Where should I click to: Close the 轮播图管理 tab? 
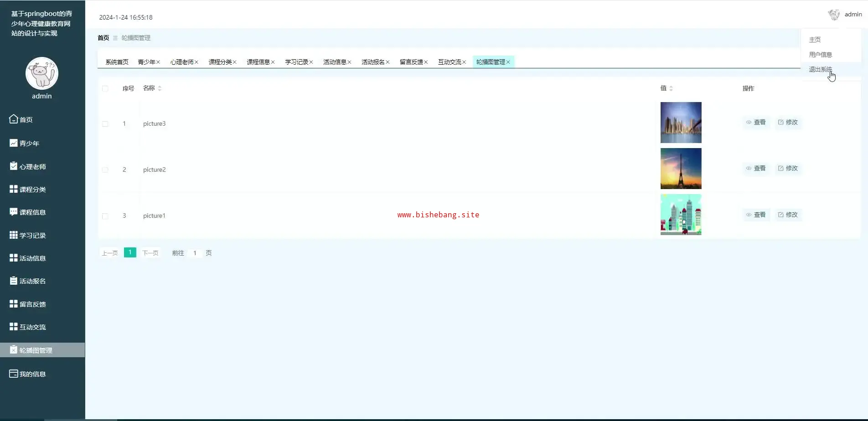pos(508,62)
